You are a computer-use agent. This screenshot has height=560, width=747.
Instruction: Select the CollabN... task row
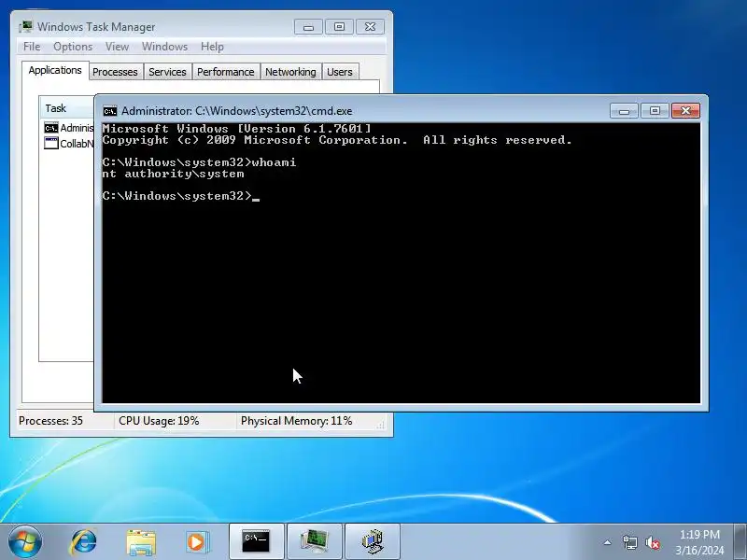[x=69, y=144]
